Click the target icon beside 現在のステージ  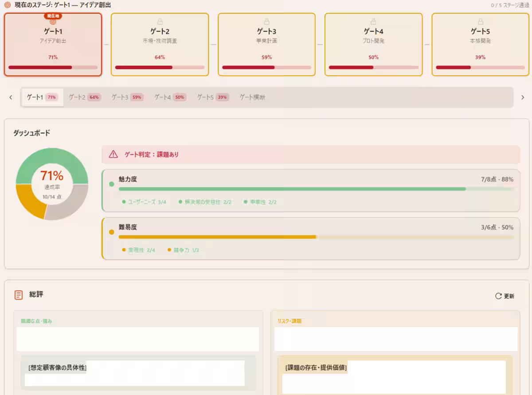[7, 5]
